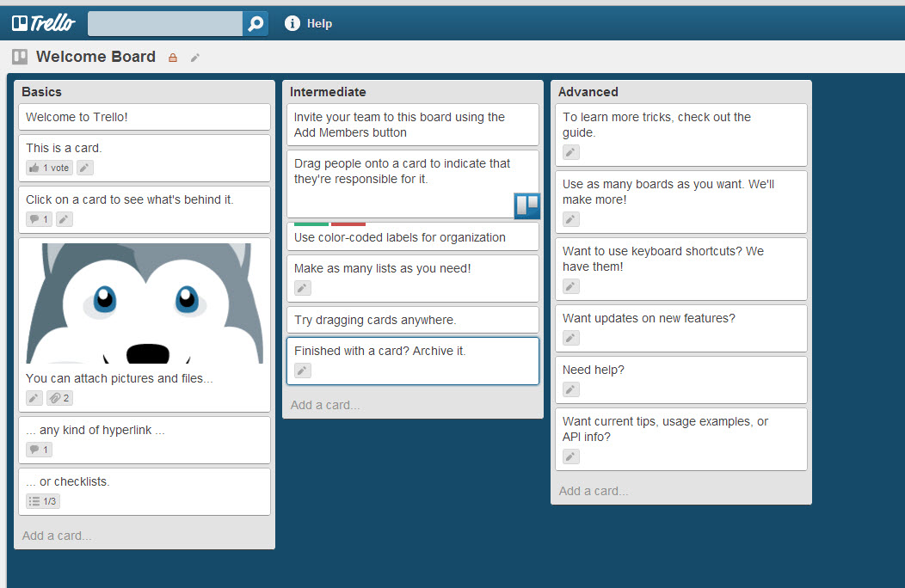Open the Welcome to Trello! card

coord(145,117)
